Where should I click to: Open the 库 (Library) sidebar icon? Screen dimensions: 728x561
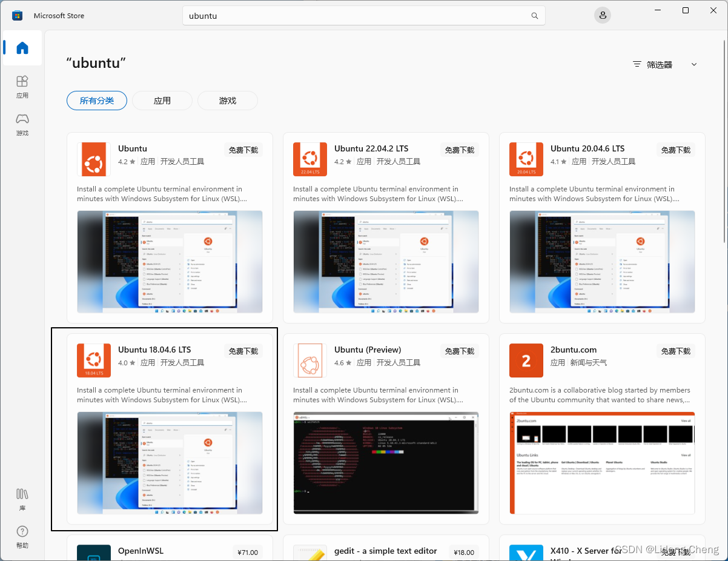22,499
